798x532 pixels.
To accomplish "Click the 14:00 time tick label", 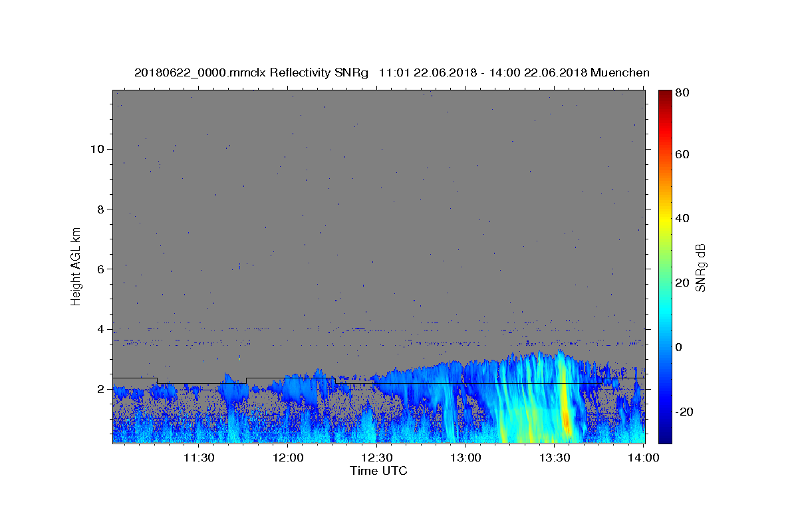I will coord(644,458).
